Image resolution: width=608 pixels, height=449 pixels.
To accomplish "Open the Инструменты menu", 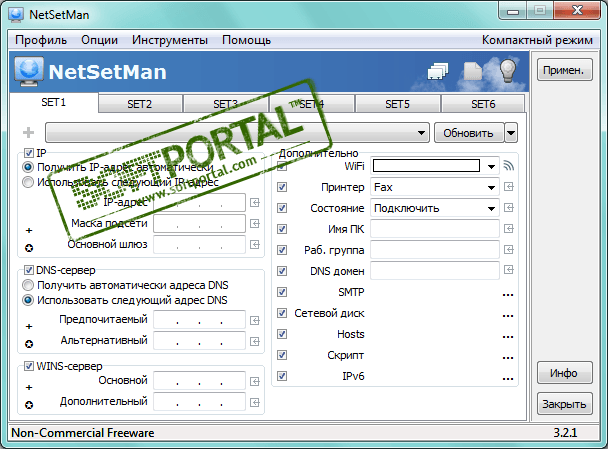I will [169, 40].
